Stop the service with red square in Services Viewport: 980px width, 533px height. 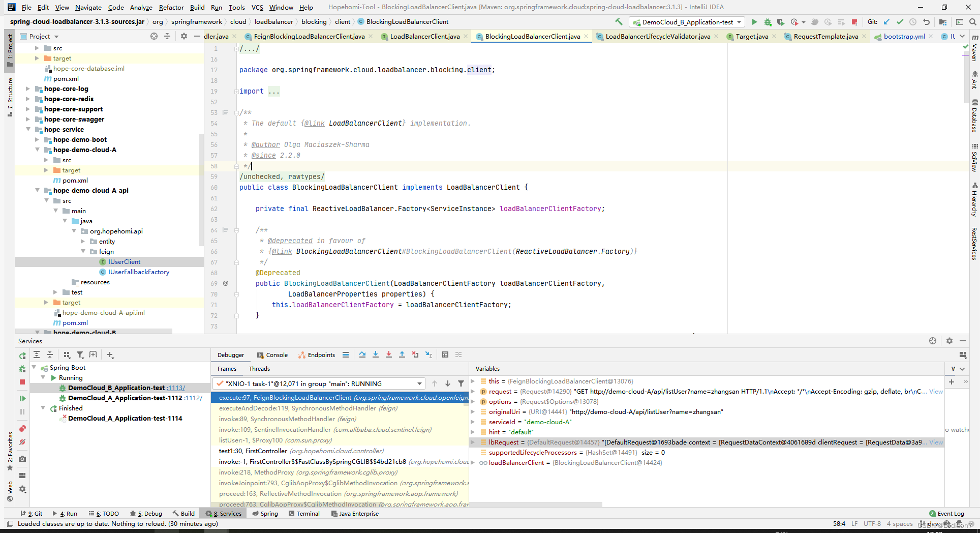point(22,381)
